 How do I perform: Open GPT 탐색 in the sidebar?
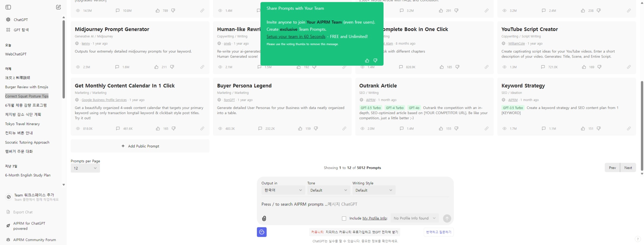21,30
